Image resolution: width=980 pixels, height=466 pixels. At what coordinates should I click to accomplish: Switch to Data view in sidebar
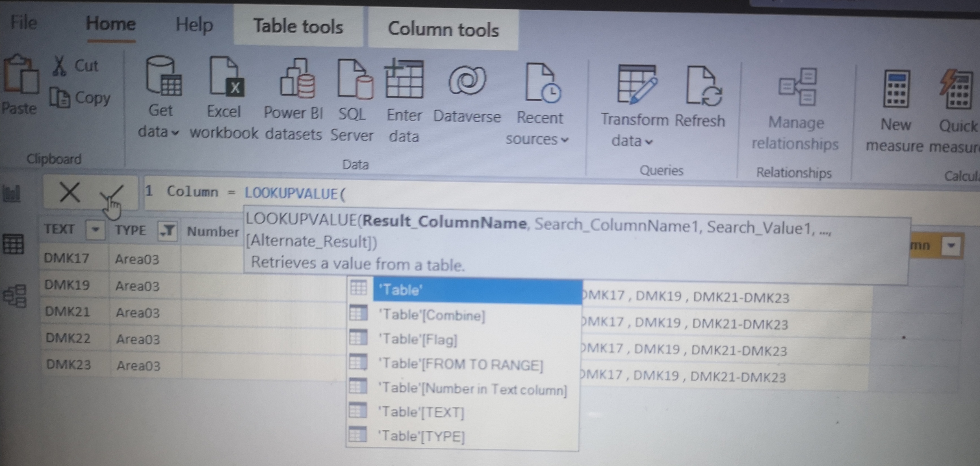13,244
